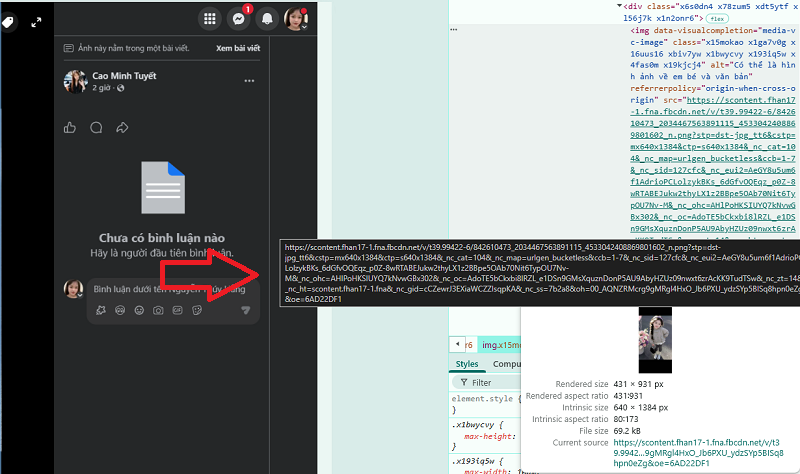Switch to the Computed tab
This screenshot has width=800, height=474.
coord(507,364)
